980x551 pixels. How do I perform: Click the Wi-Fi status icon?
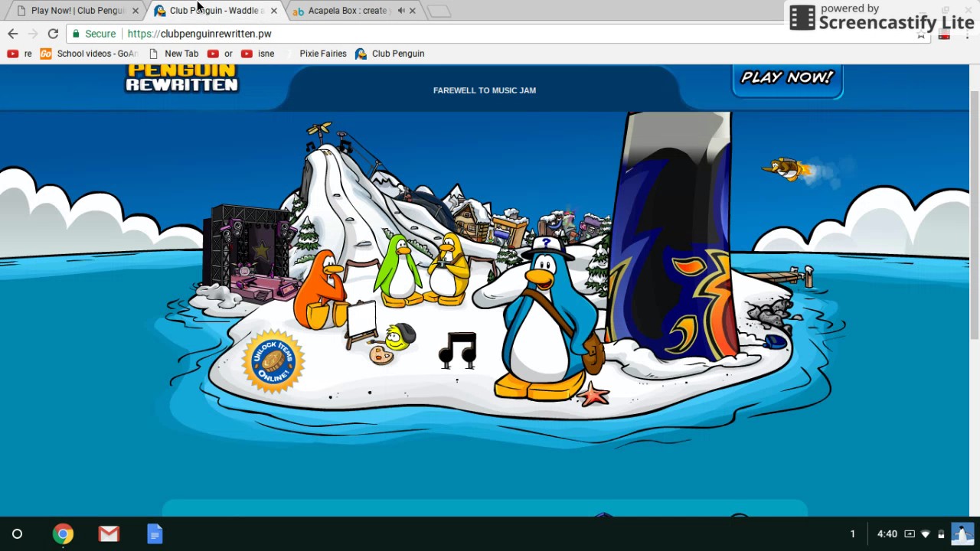[925, 534]
